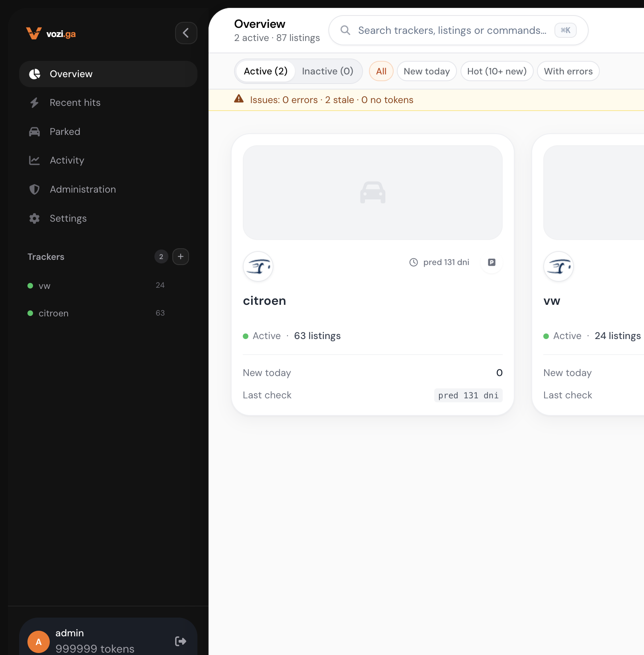The height and width of the screenshot is (655, 644).
Task: Click the parking icon on citroen card
Action: tap(492, 263)
